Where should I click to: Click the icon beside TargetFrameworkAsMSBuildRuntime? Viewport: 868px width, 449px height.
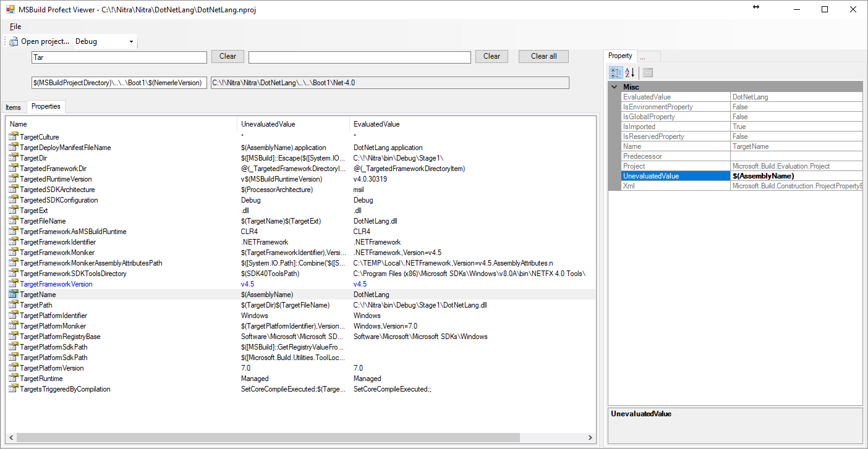pos(14,232)
